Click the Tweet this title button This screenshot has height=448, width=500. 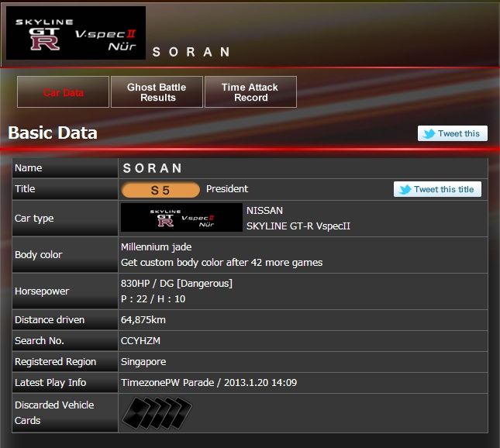(437, 189)
